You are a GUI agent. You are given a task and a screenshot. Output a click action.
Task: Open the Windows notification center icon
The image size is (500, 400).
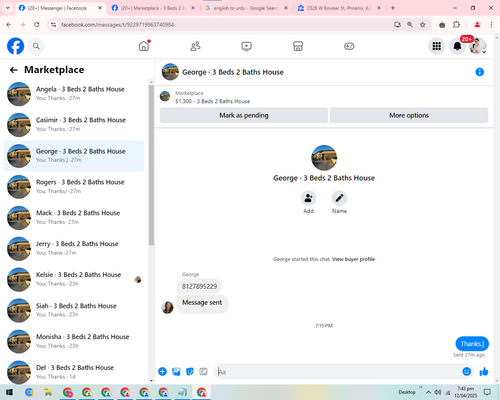pos(487,392)
